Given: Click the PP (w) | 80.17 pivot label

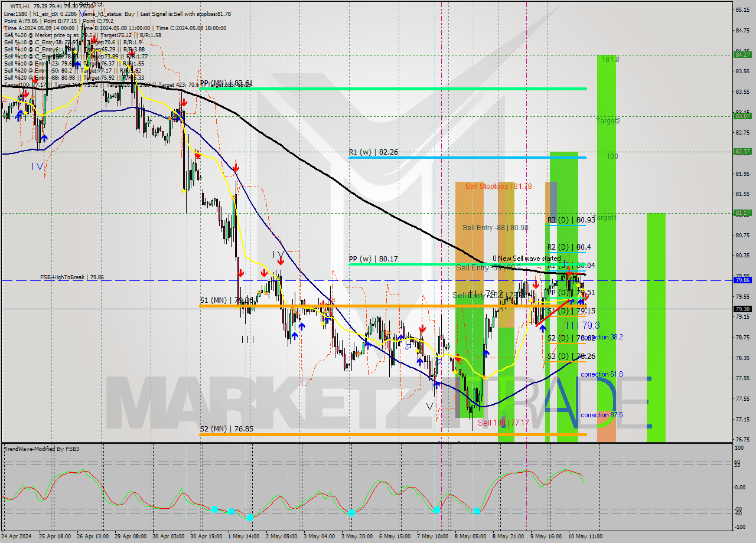Looking at the screenshot, I should (x=373, y=259).
